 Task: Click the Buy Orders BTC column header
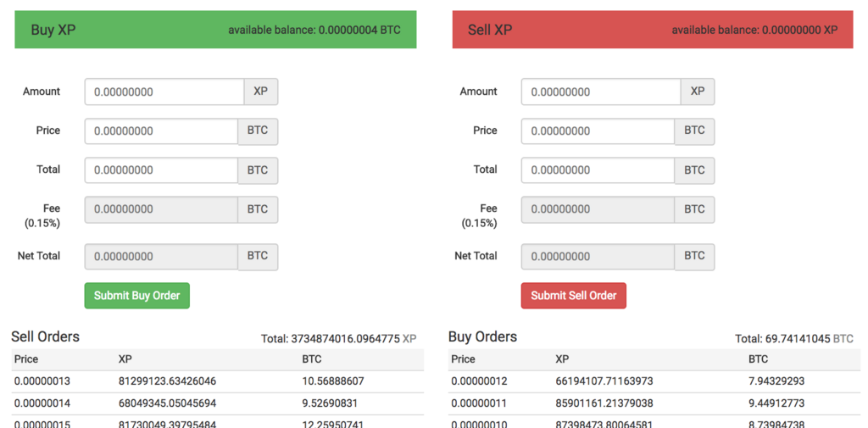pyautogui.click(x=758, y=359)
